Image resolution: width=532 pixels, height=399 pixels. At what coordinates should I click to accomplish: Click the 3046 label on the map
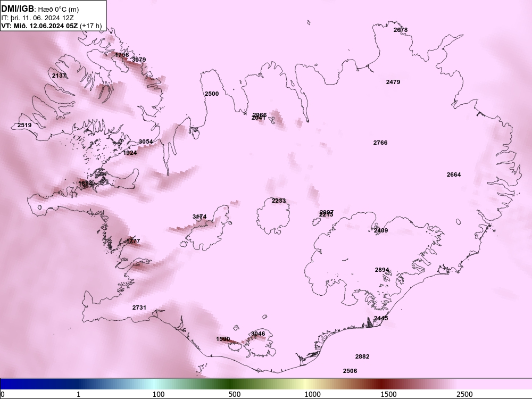(258, 334)
